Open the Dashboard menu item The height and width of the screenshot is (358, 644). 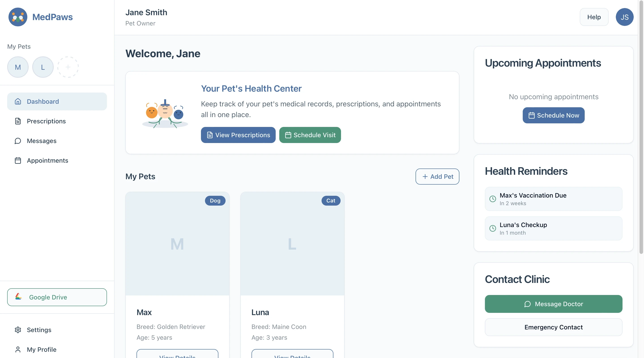tap(57, 101)
